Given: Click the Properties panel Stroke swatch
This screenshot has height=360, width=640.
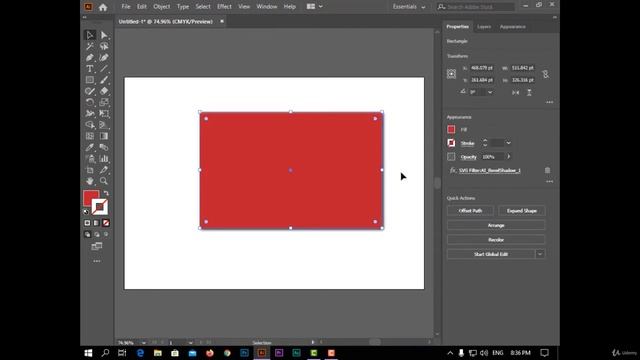Looking at the screenshot, I should pyautogui.click(x=451, y=143).
